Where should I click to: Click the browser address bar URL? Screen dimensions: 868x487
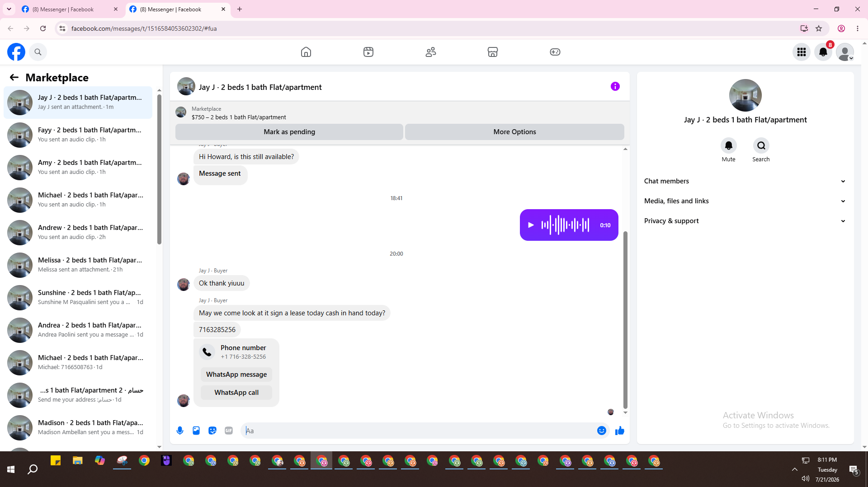(x=144, y=28)
